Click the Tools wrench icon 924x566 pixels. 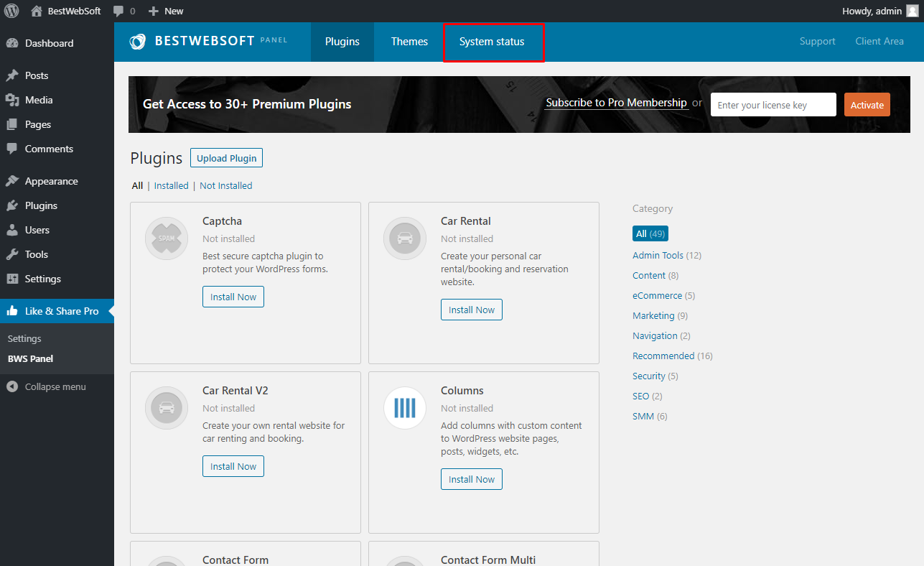(12, 254)
